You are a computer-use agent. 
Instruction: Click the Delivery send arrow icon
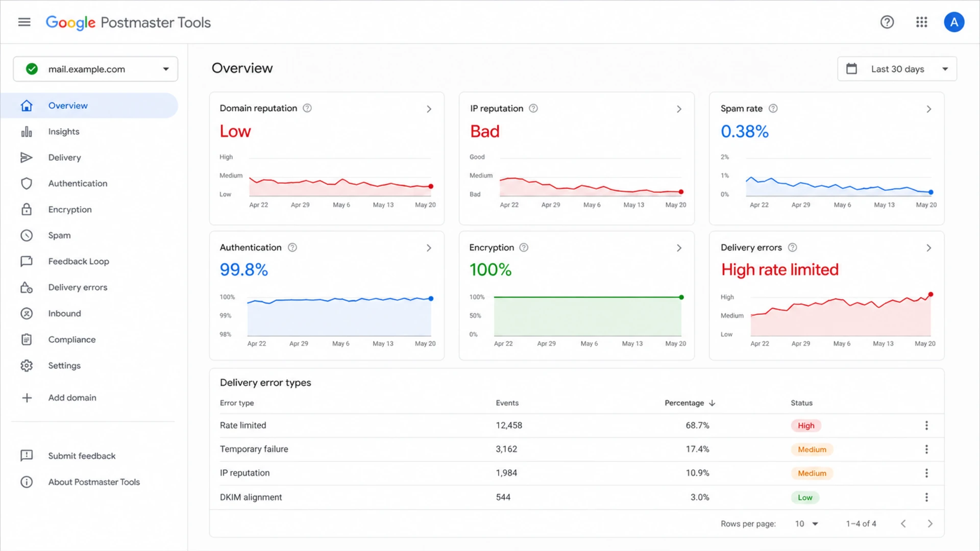click(27, 158)
